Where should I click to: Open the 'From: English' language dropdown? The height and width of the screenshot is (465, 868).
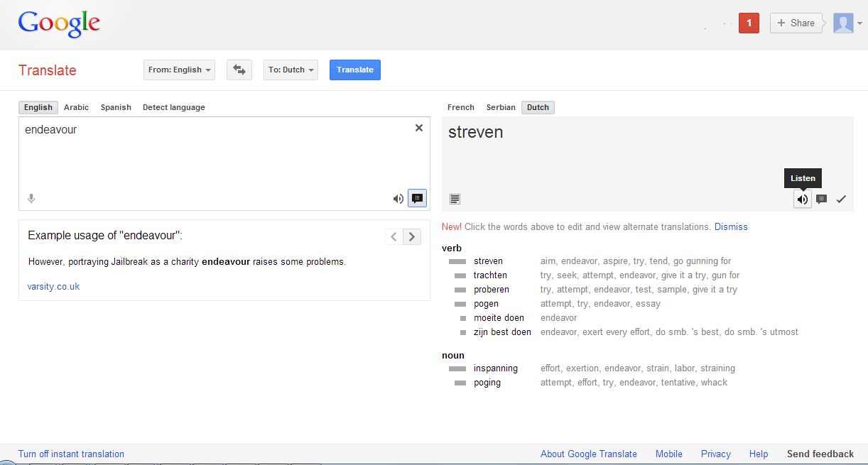tap(180, 70)
